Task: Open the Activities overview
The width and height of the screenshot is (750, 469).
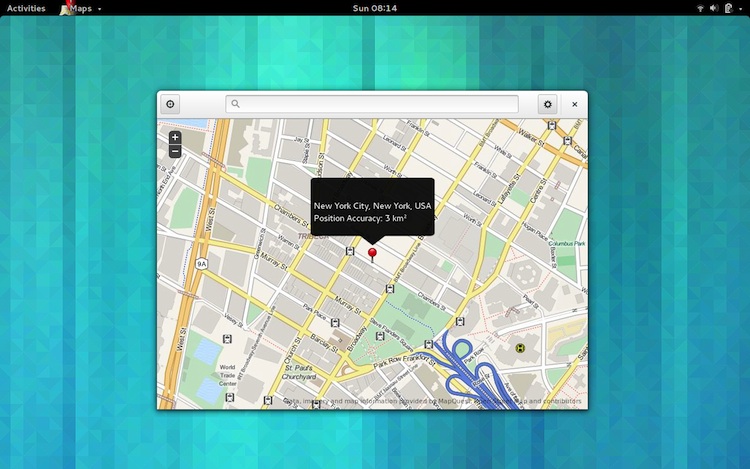Action: coord(26,8)
